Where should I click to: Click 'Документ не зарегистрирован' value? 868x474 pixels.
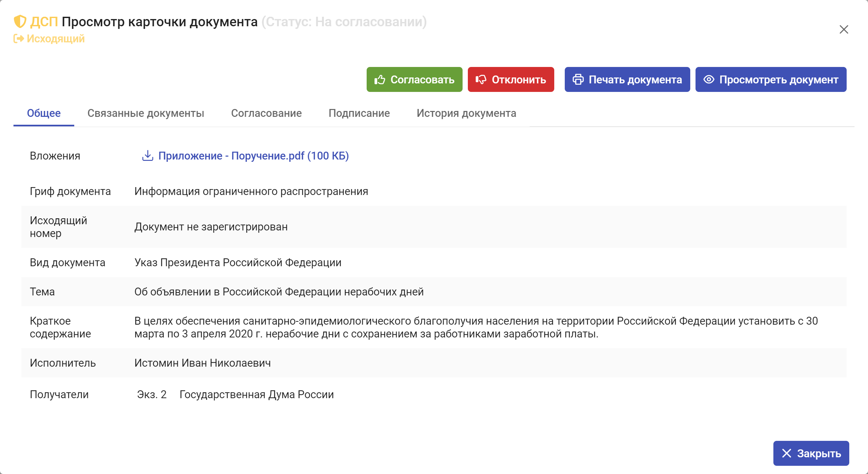click(x=211, y=227)
